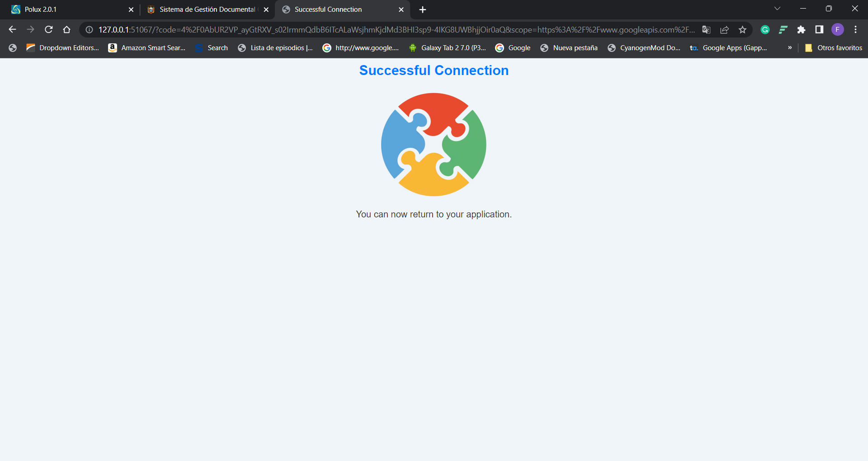Image resolution: width=868 pixels, height=461 pixels.
Task: Open the Google Apps (Gapp... bookmark
Action: (x=728, y=48)
